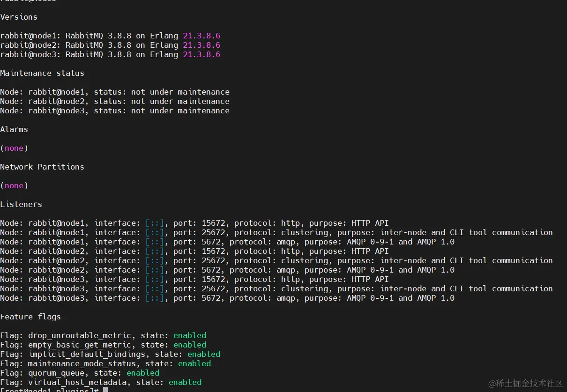Viewport: 567px width, 392px height.
Task: Click the 'Alarms' heading
Action: [x=14, y=129]
